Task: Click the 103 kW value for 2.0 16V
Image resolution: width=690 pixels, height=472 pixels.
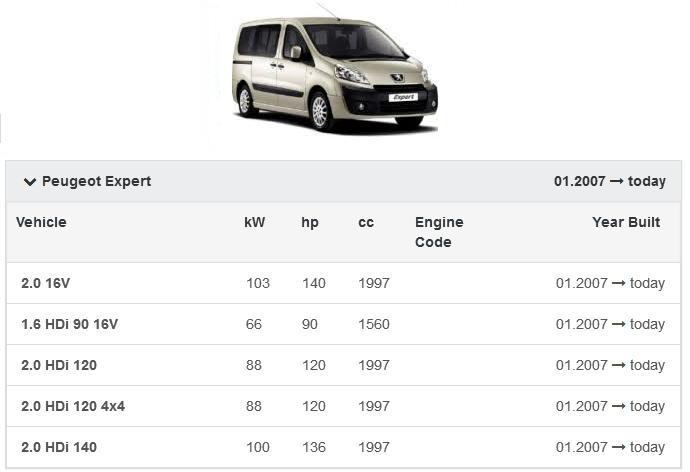Action: [x=258, y=283]
